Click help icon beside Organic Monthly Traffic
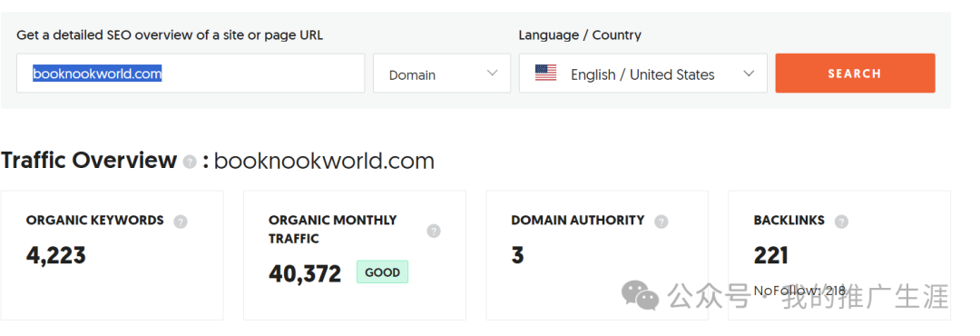This screenshot has height=336, width=980. (x=434, y=231)
